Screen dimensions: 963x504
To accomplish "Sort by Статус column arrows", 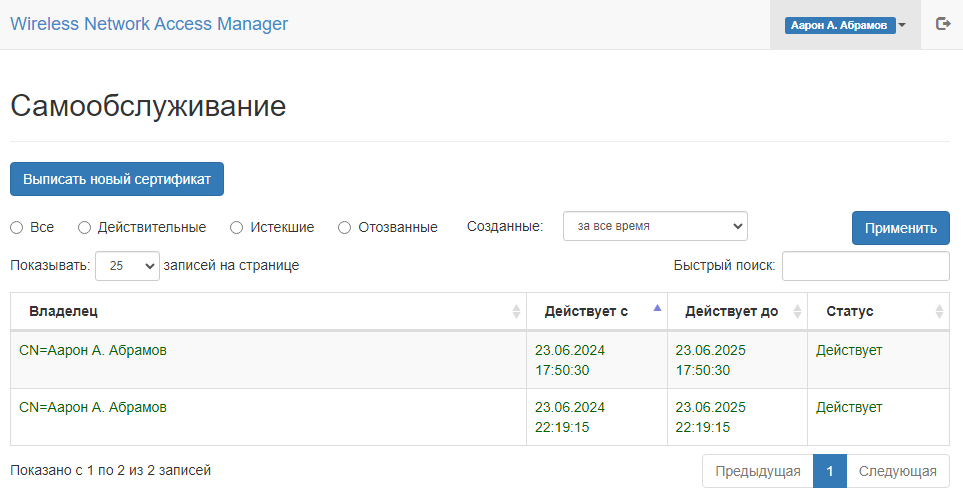I will point(939,311).
